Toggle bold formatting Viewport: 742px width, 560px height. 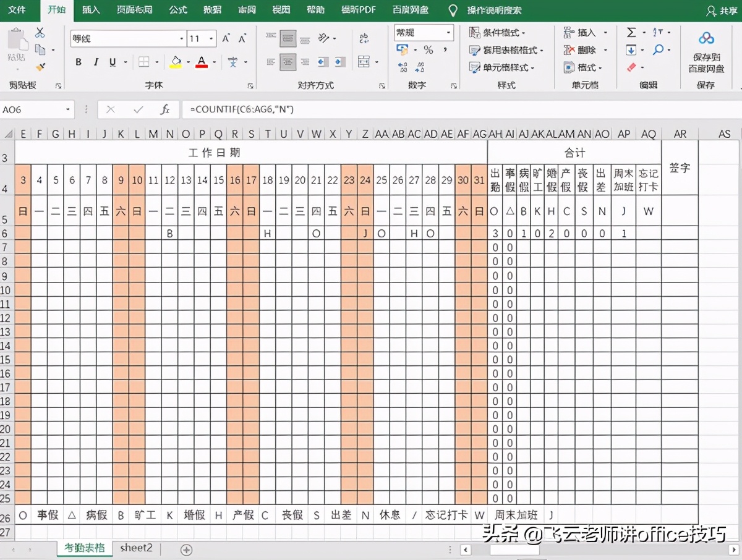coord(79,62)
